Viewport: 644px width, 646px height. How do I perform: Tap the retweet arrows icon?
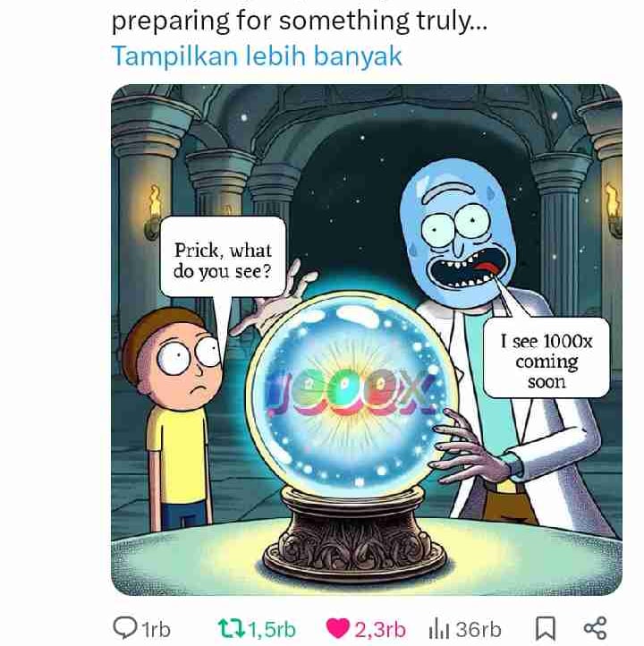click(232, 629)
